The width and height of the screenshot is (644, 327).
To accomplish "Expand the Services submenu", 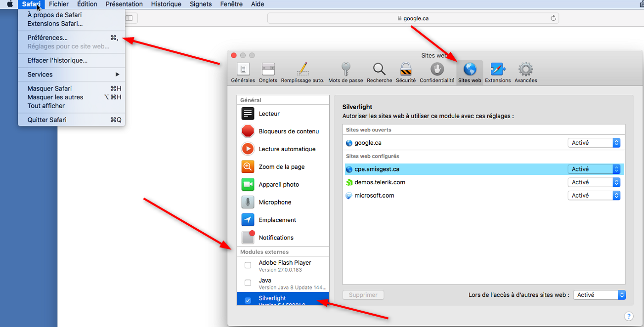I will [x=72, y=75].
